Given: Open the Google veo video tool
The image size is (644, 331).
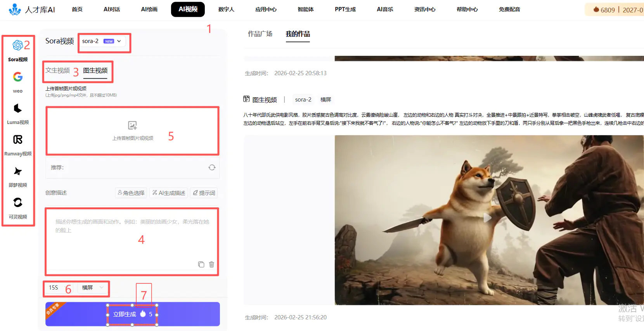Looking at the screenshot, I should click(17, 81).
